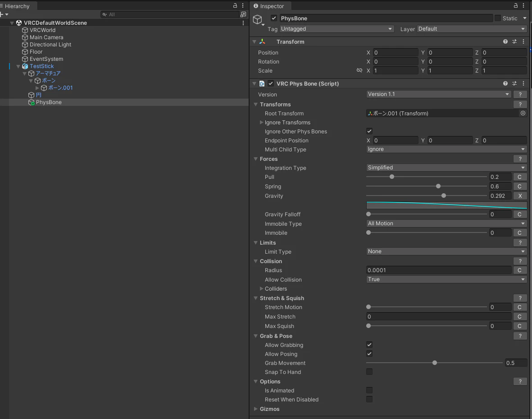Open the VRCDefaultWorldScene scene options menu
532x419 pixels.
243,23
